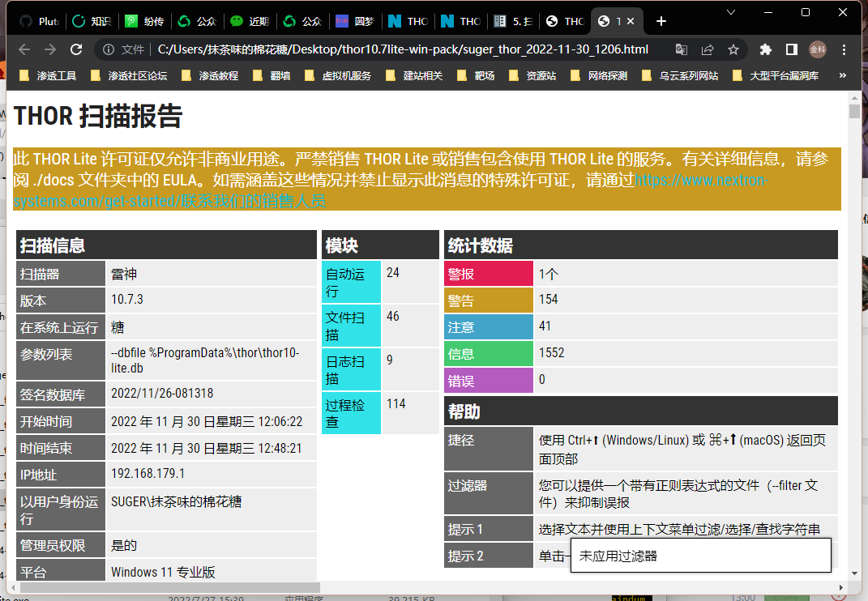868x601 pixels.
Task: Open the 乌云系列网站 bookmark folder
Action: 679,75
